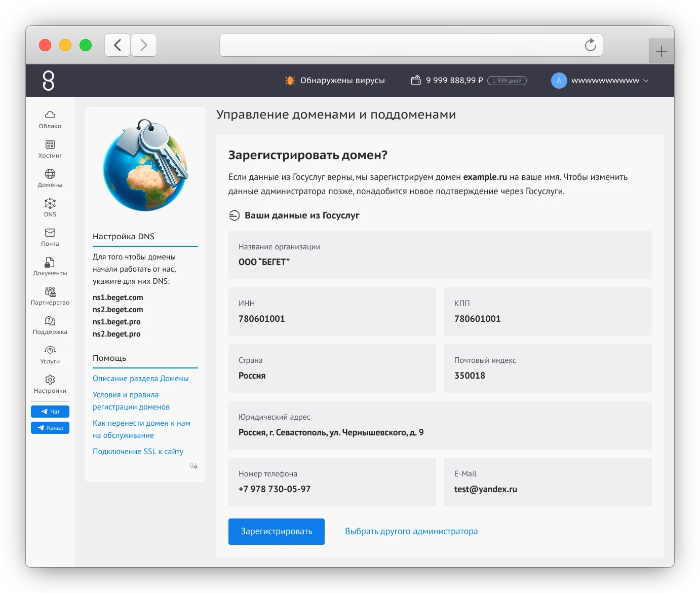Open Условия и правила регистрации доменов link
The width and height of the screenshot is (700, 593).
[131, 401]
